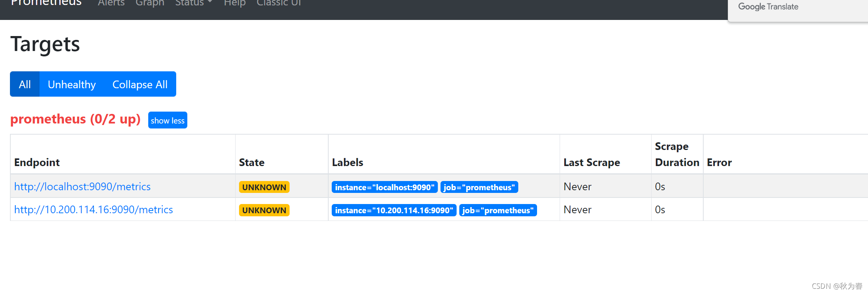The height and width of the screenshot is (293, 868).
Task: Click 0s duration in 10.200.114.16 row
Action: [660, 209]
